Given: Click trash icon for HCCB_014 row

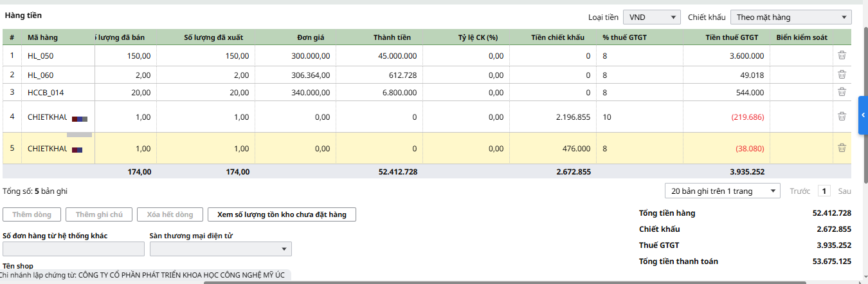Looking at the screenshot, I should coord(842,92).
